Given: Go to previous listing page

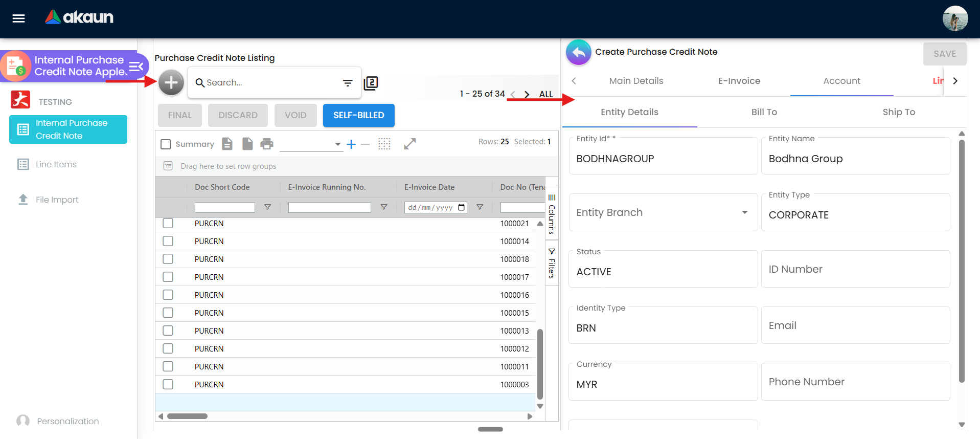Looking at the screenshot, I should pos(513,94).
